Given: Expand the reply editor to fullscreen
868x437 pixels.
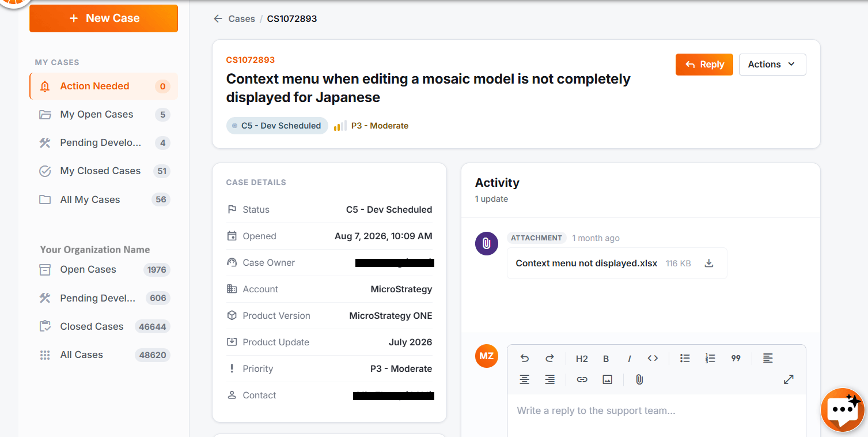Looking at the screenshot, I should click(789, 379).
